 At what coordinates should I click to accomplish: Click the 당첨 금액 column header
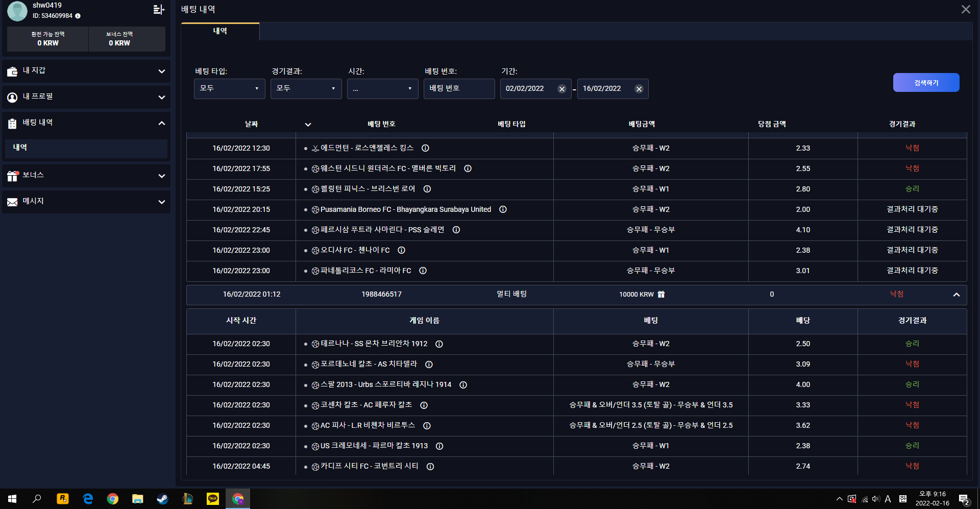[772, 124]
